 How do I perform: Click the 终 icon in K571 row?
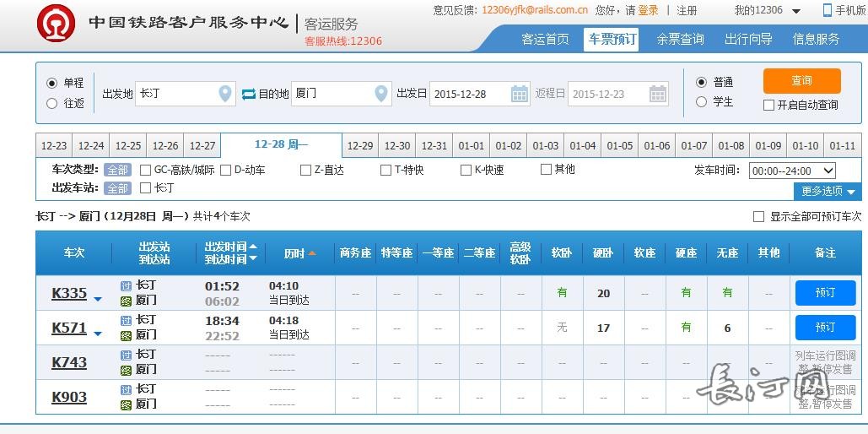(x=127, y=335)
